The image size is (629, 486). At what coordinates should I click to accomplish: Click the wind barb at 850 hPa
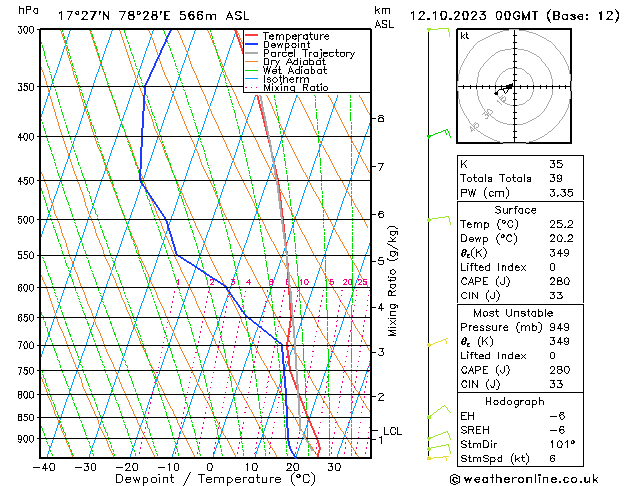439,412
